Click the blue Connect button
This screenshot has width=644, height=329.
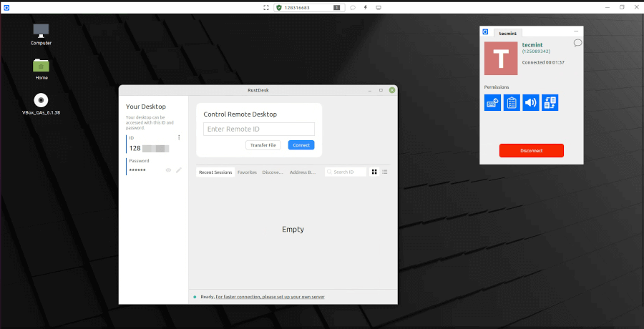click(x=301, y=145)
